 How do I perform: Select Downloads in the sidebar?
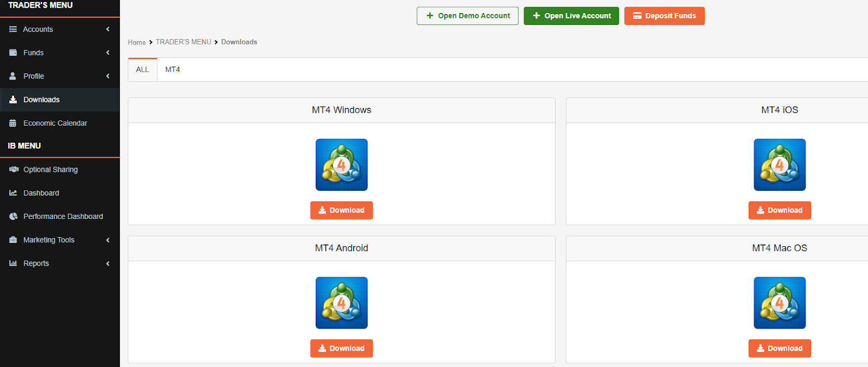click(60, 100)
